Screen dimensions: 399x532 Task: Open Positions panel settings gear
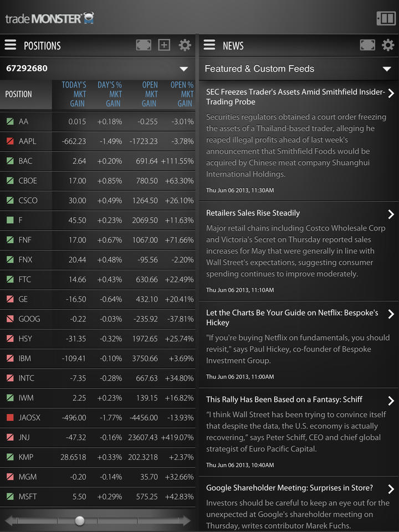(x=185, y=45)
